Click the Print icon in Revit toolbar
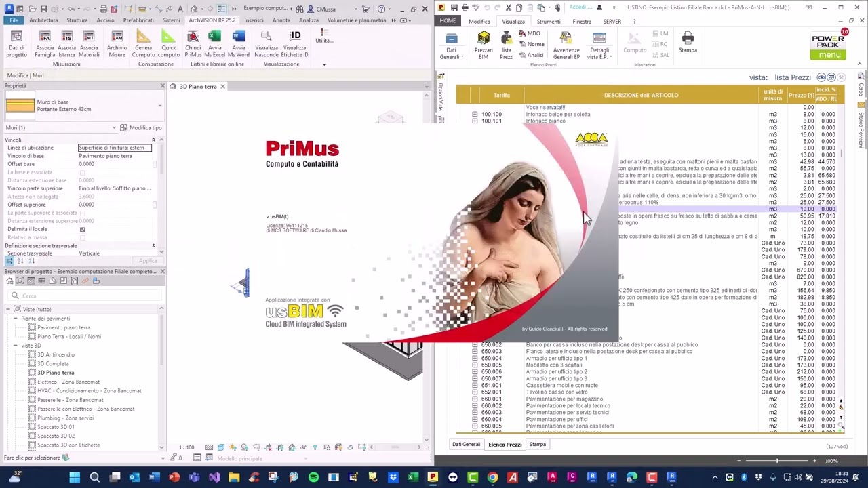 [104, 9]
